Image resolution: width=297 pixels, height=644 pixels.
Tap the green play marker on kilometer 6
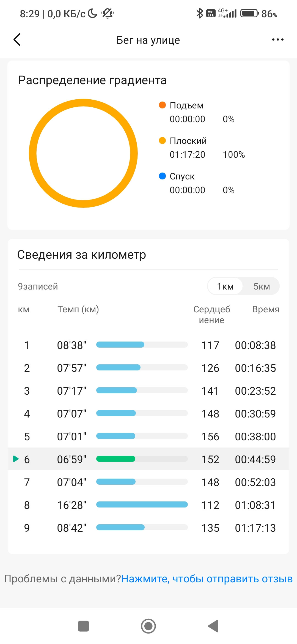click(16, 459)
